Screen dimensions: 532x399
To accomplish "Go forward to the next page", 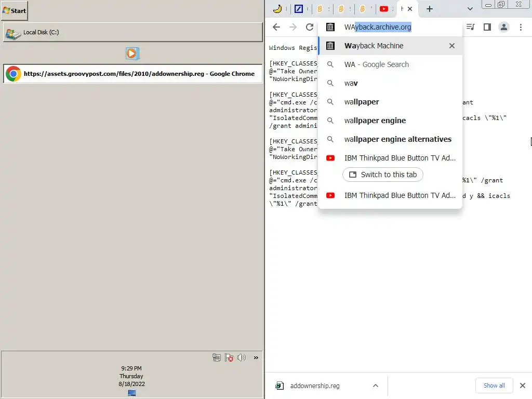I will click(293, 27).
